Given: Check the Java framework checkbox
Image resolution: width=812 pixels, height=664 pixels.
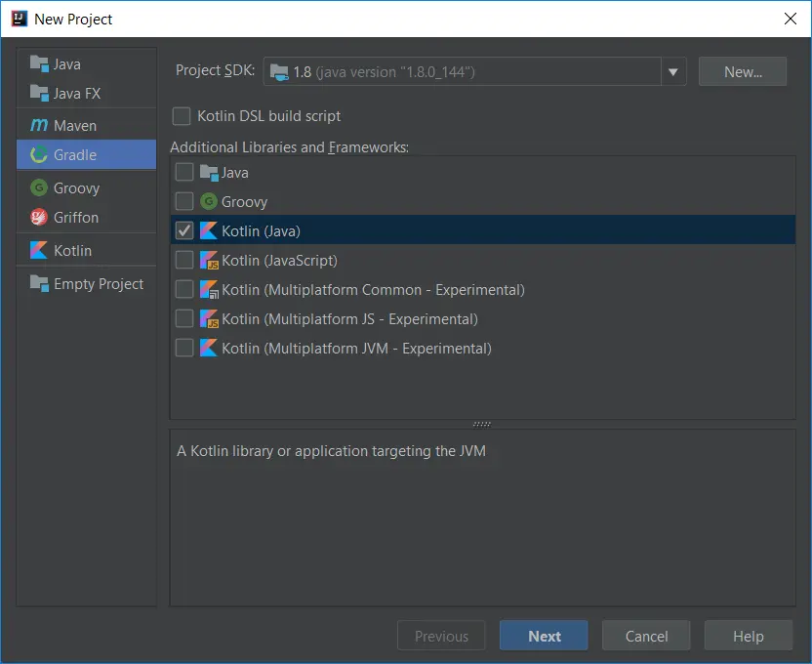Looking at the screenshot, I should click(184, 172).
